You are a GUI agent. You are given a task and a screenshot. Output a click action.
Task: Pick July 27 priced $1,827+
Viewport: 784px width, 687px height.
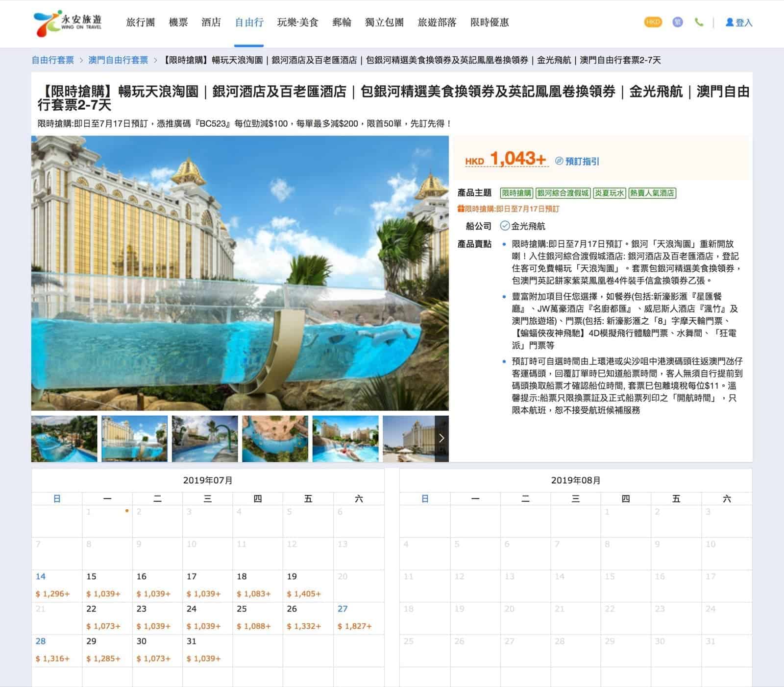tap(359, 618)
